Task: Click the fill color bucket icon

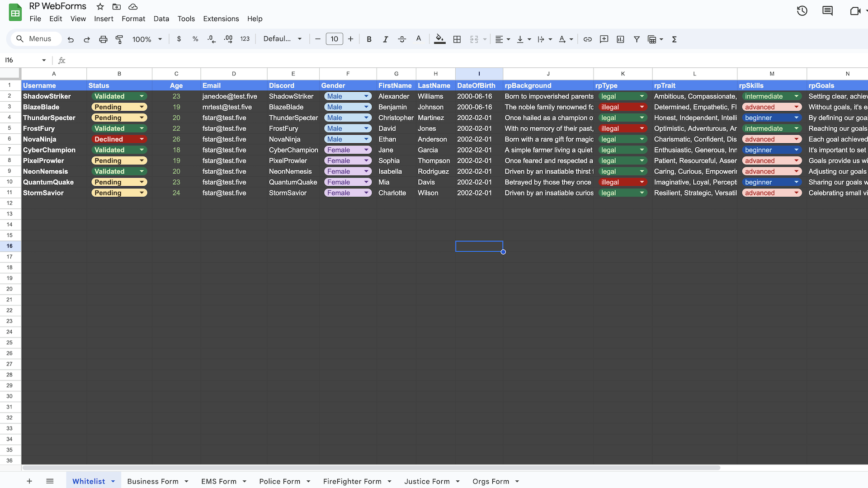Action: 439,39
